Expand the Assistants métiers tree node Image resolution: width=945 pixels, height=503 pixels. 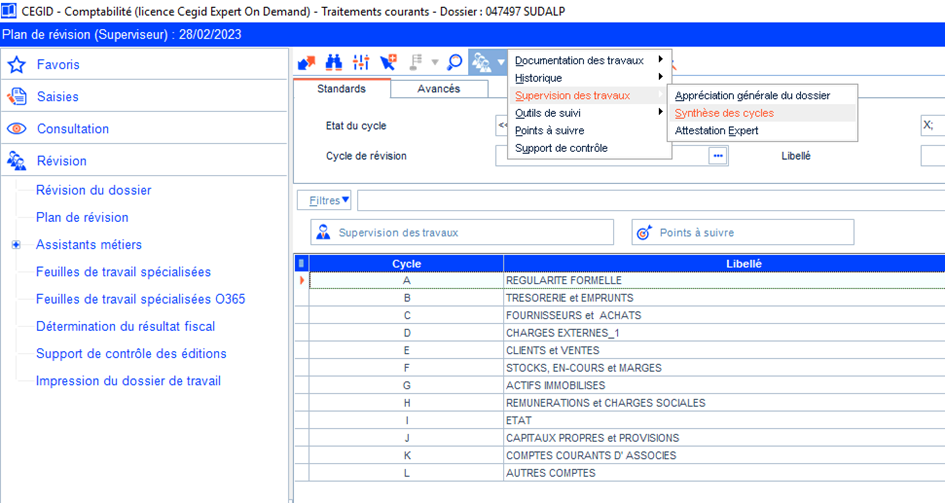point(16,245)
